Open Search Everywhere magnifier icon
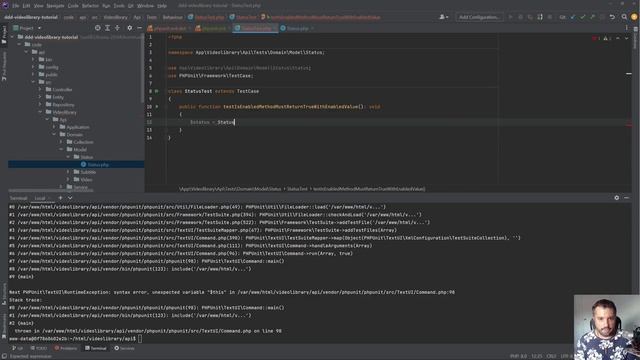Screen dimensions: 640x360 click(624, 17)
